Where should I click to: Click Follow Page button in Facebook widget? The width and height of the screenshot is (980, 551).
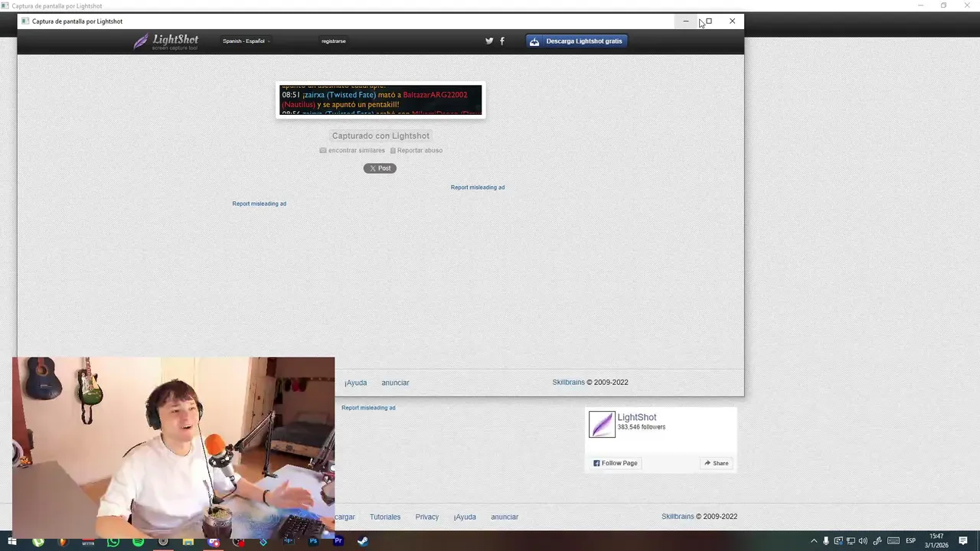coord(616,463)
